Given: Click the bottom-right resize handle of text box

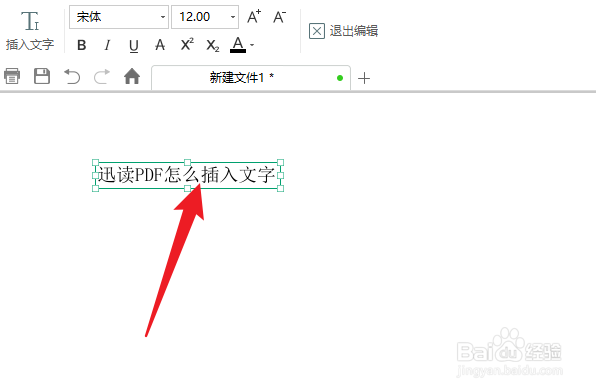Looking at the screenshot, I should click(x=281, y=188).
